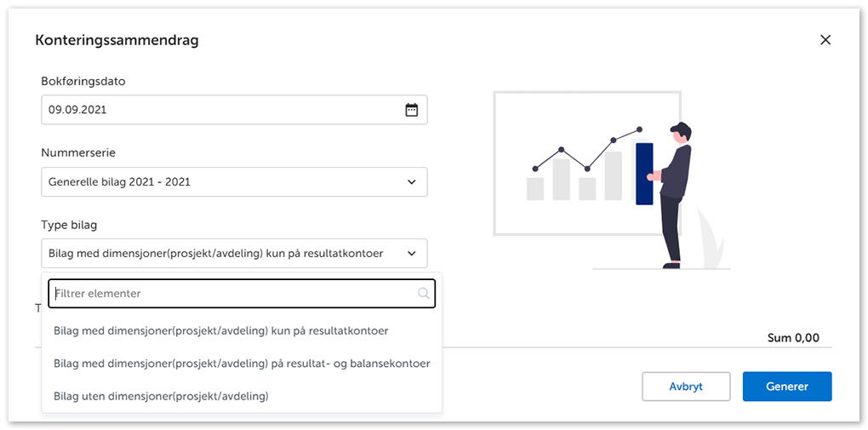Pick "Bilag uten dimensjoner(prosjekt/avdeling)" option
The height and width of the screenshot is (430, 868).
(161, 396)
